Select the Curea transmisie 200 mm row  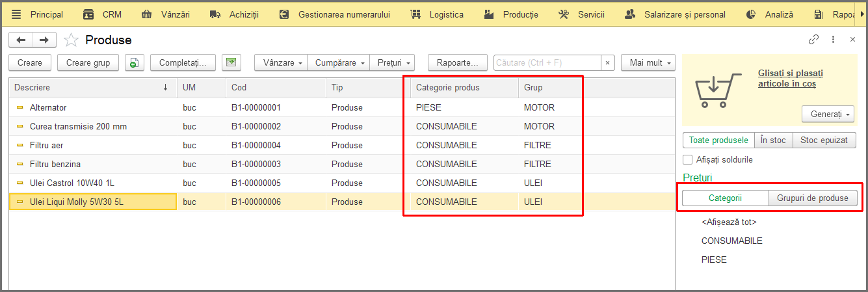pyautogui.click(x=341, y=127)
